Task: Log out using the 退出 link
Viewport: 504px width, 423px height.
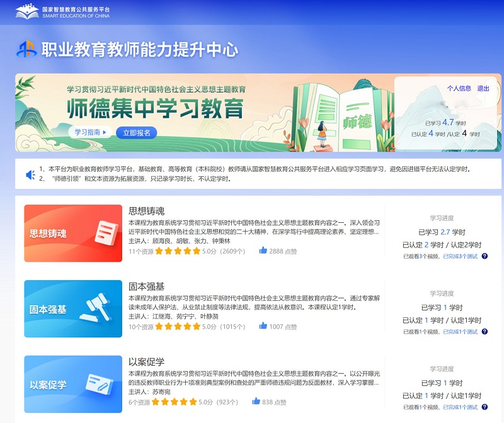Action: coord(483,89)
